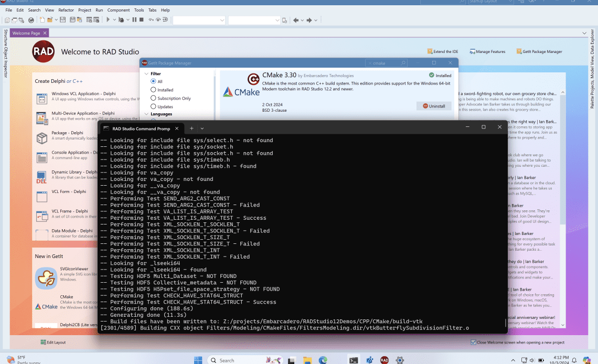The height and width of the screenshot is (364, 598).
Task: Click the Package - Delphi box icon
Action: [41, 138]
